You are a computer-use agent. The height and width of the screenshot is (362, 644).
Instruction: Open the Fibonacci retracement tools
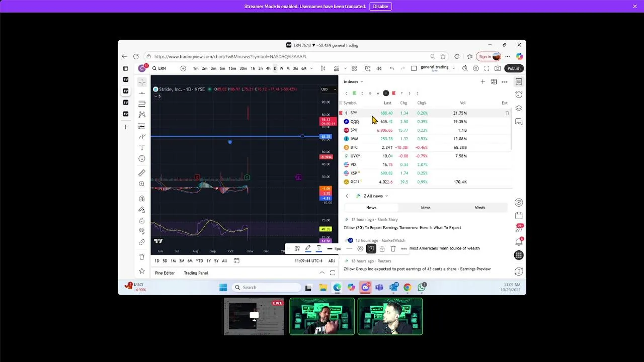tap(142, 104)
